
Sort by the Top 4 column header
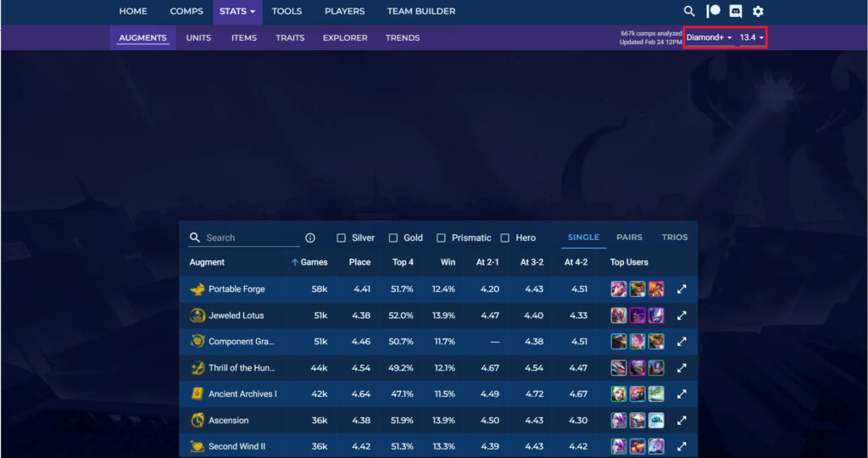(x=403, y=263)
